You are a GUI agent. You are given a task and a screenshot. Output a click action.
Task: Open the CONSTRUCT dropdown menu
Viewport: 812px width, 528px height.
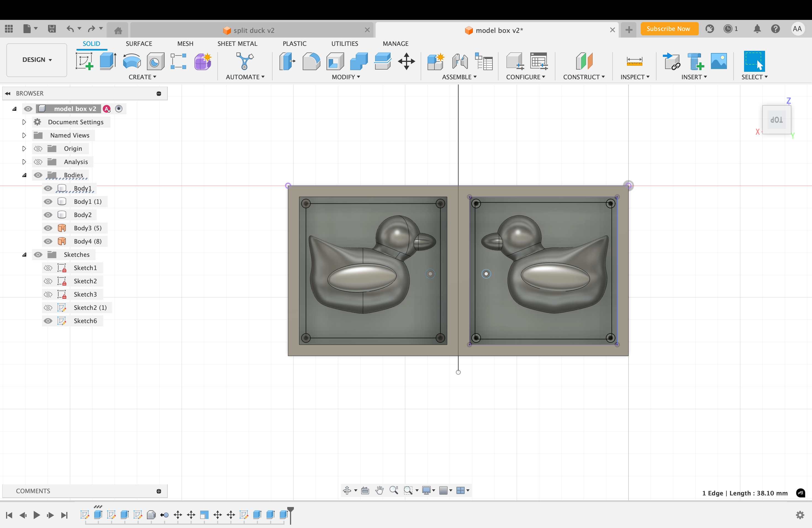[x=584, y=77]
